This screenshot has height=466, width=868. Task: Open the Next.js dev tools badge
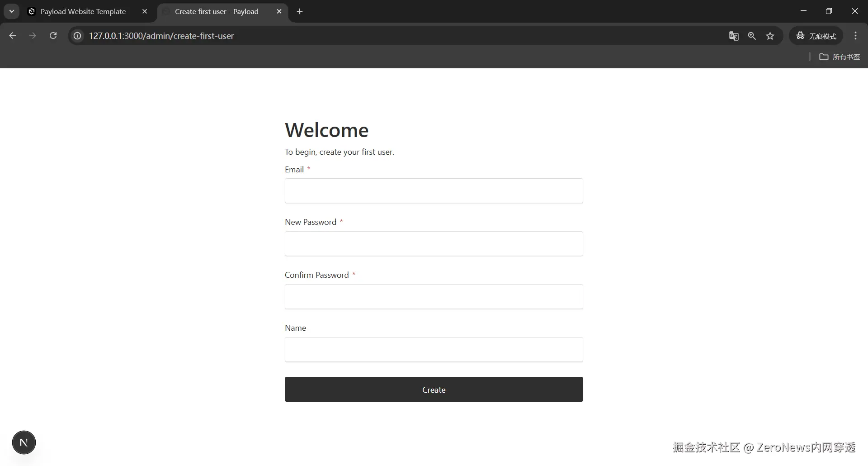click(x=24, y=442)
